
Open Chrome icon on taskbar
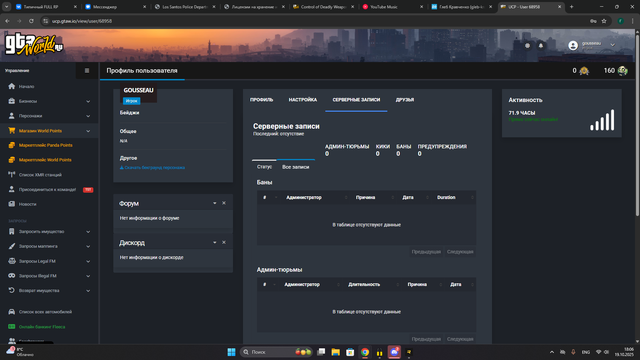(365, 352)
